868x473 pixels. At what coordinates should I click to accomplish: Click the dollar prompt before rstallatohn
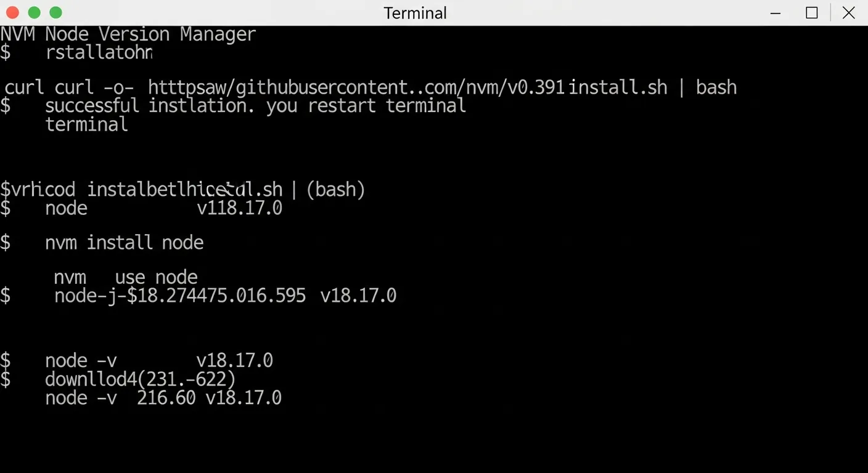click(x=6, y=52)
